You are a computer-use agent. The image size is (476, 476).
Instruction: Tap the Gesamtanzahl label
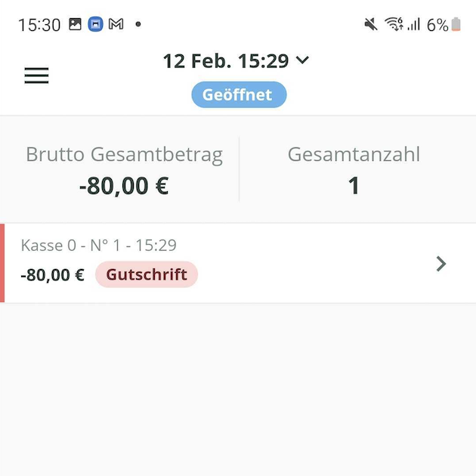point(354,155)
